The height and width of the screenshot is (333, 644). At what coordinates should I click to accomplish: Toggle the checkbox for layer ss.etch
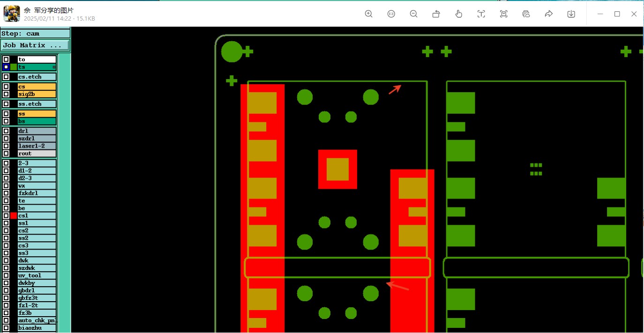point(6,104)
